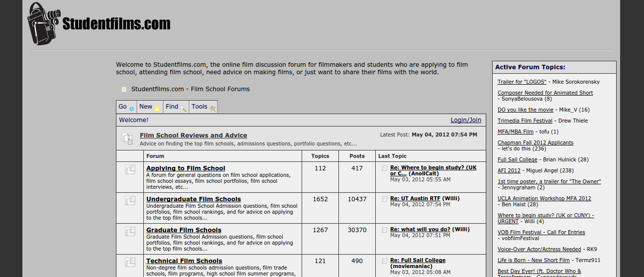644x277 pixels.
Task: Click the Topics column header
Action: (320, 156)
